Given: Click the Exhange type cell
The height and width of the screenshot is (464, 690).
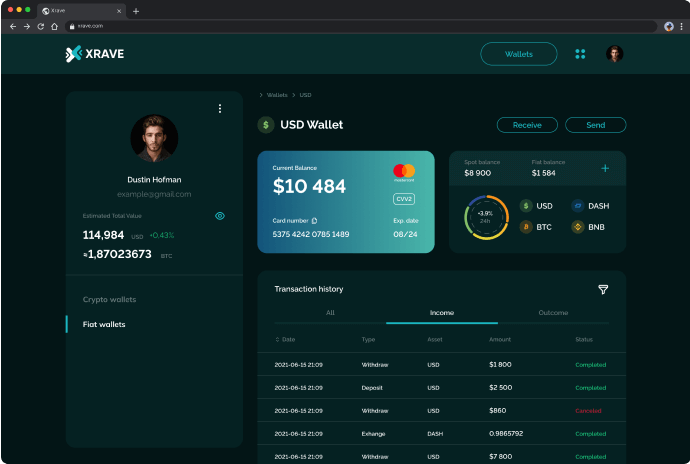Looking at the screenshot, I should point(373,434).
